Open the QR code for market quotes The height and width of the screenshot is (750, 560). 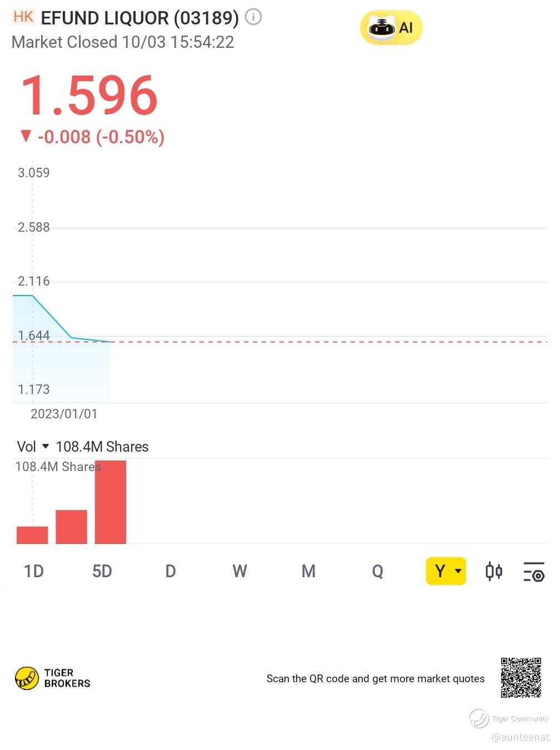[x=521, y=677]
